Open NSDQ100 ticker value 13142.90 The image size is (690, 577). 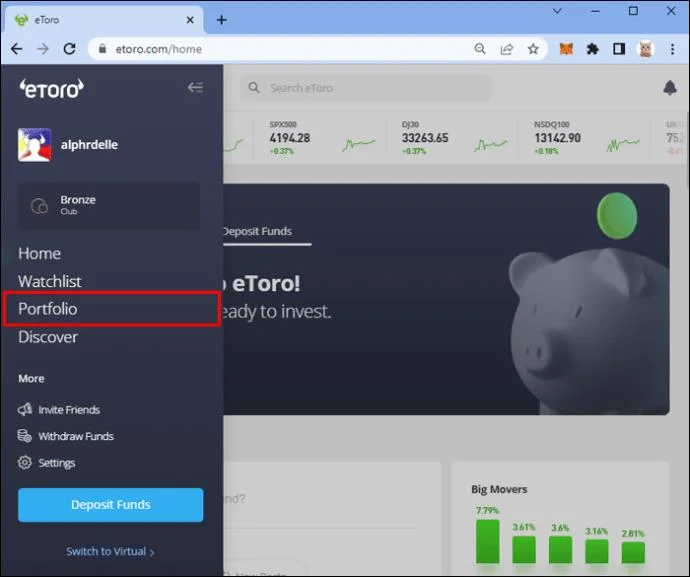557,138
